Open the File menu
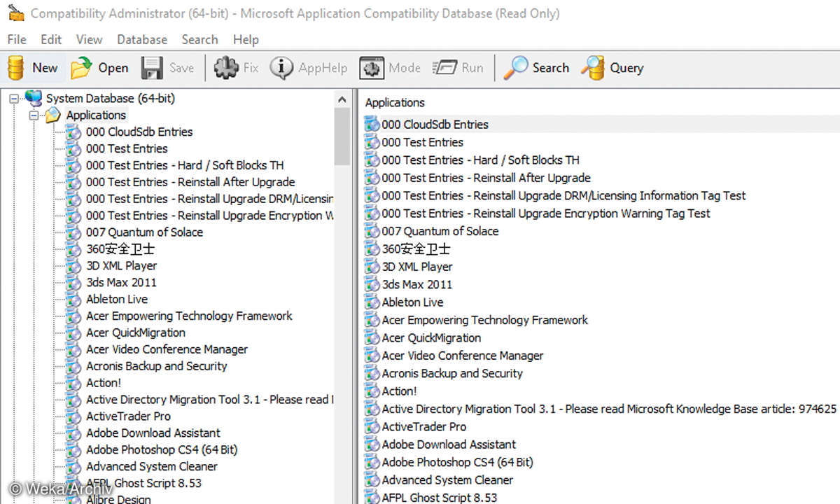Viewport: 840px width, 504px height. point(16,39)
